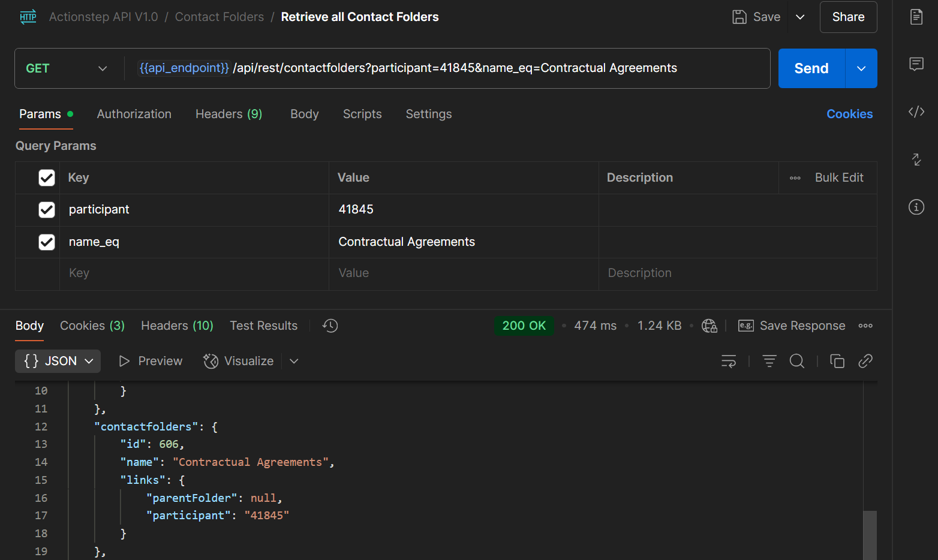Image resolution: width=938 pixels, height=560 pixels.
Task: Open the Test Results tab
Action: (264, 326)
